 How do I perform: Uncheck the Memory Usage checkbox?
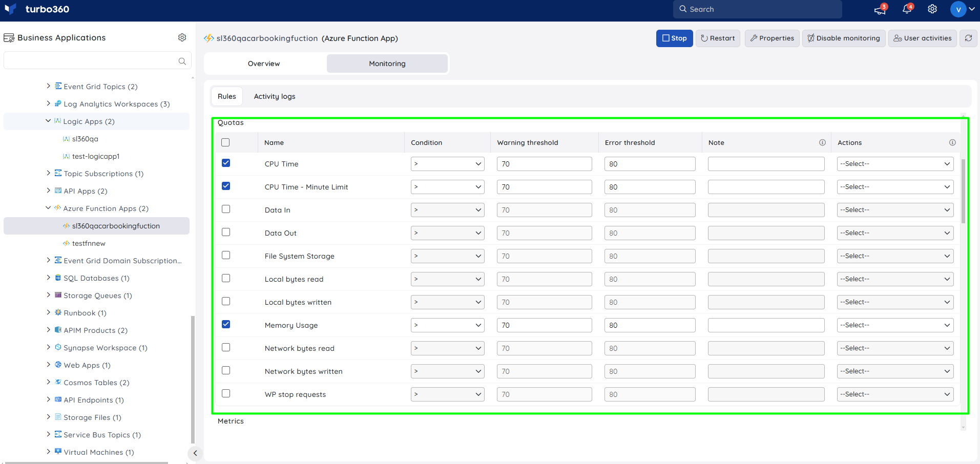[x=226, y=324]
